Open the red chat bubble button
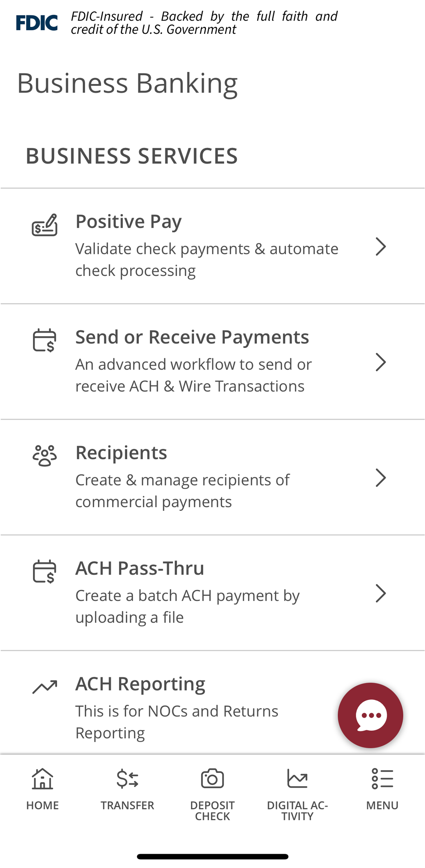The width and height of the screenshot is (425, 868). click(x=370, y=715)
